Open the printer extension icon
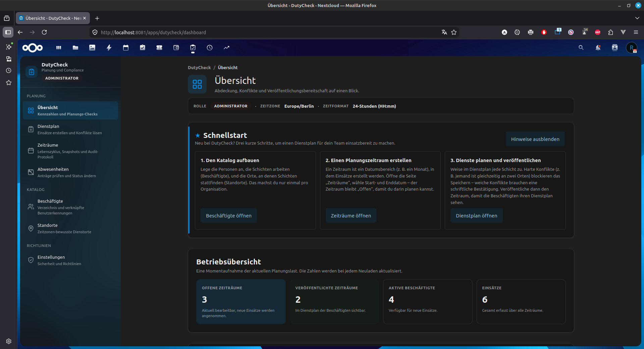The height and width of the screenshot is (349, 644). [531, 32]
